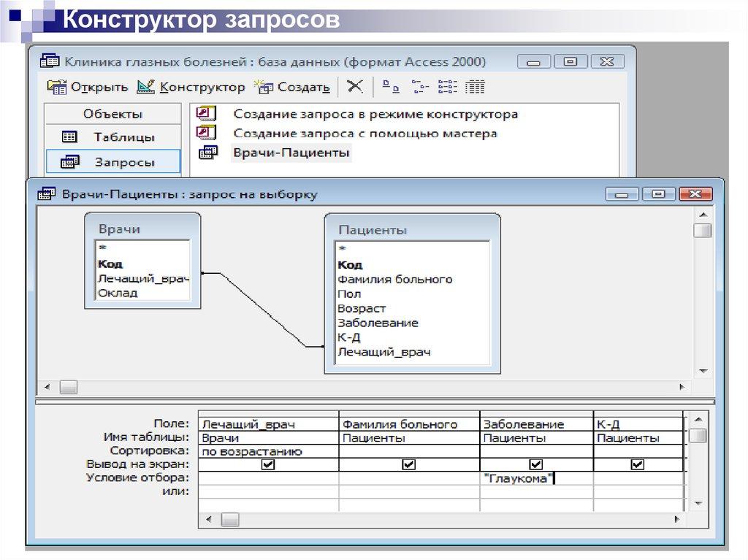
Task: Click the Конструктор (Design) toolbar button
Action: tap(191, 87)
